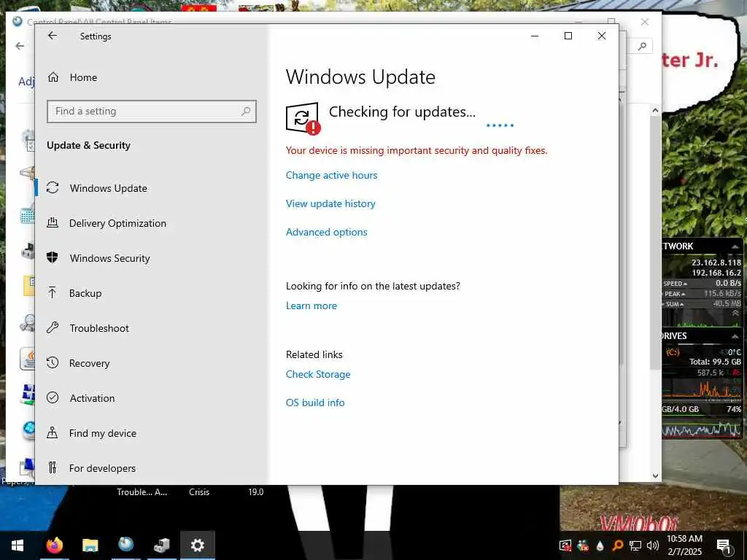Go back using the Settings back arrow
The height and width of the screenshot is (560, 747).
(53, 36)
